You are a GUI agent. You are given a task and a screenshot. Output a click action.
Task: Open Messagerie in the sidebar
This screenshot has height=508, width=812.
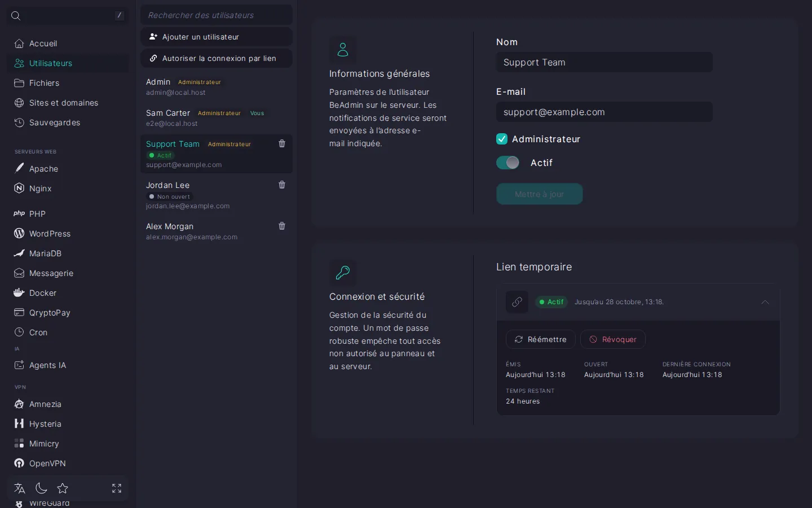tap(68, 273)
